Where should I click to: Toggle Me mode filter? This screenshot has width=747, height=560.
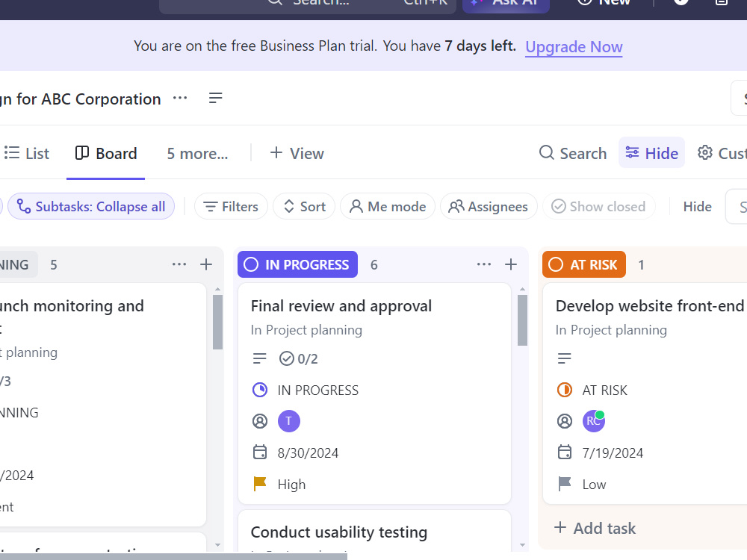[387, 207]
